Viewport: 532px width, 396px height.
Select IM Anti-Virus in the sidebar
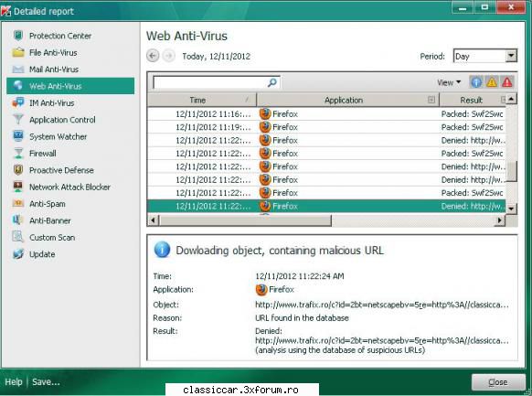coord(70,102)
